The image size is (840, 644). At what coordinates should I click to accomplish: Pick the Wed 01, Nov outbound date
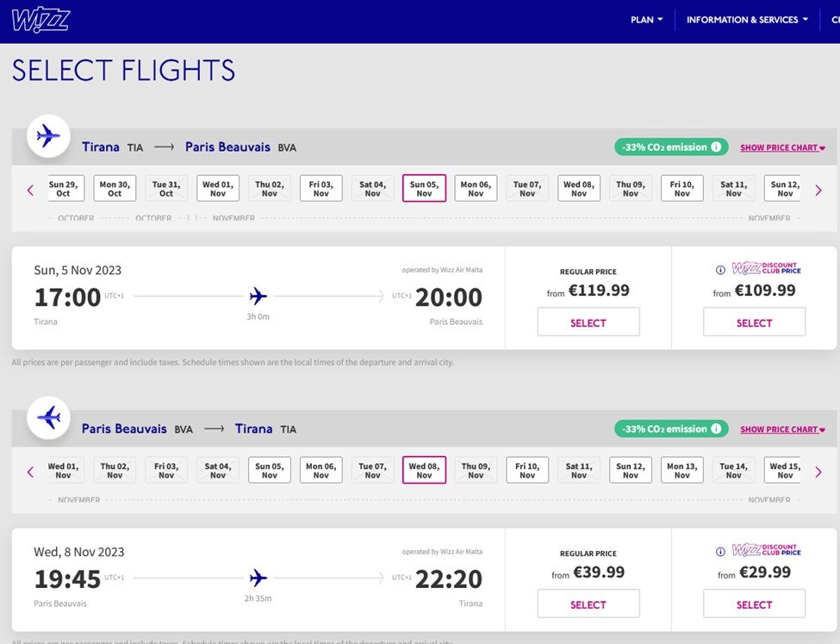218,189
